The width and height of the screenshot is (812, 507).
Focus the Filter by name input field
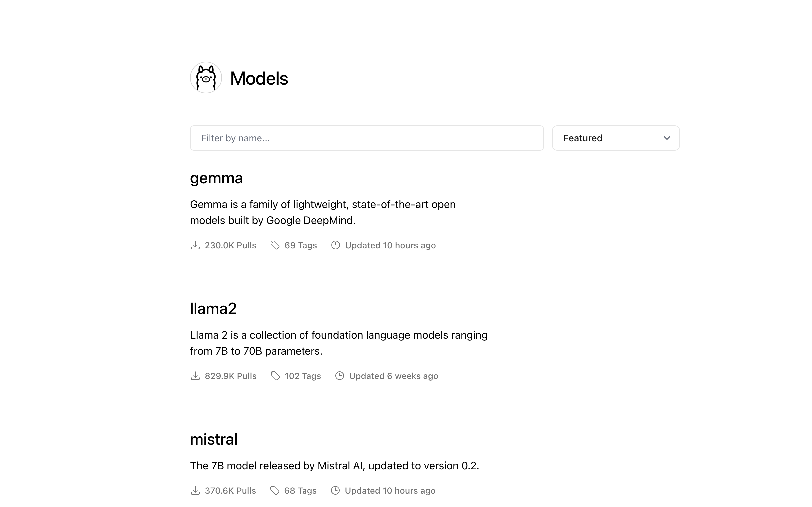coord(366,138)
